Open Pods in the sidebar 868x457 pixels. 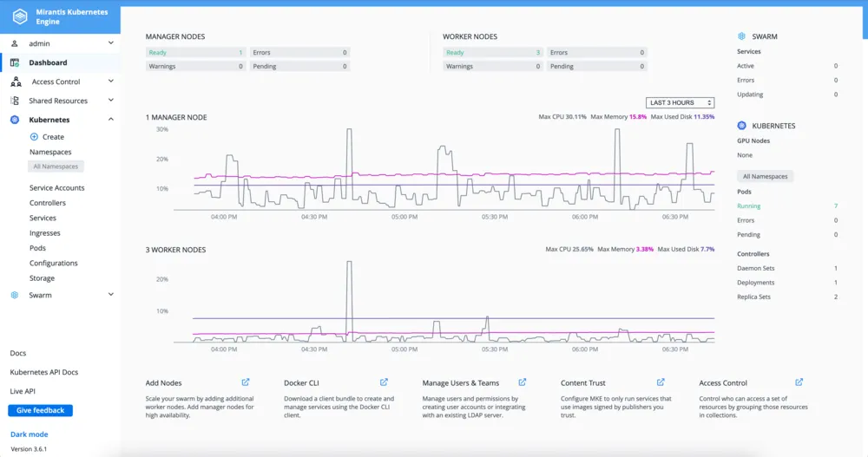(x=37, y=248)
